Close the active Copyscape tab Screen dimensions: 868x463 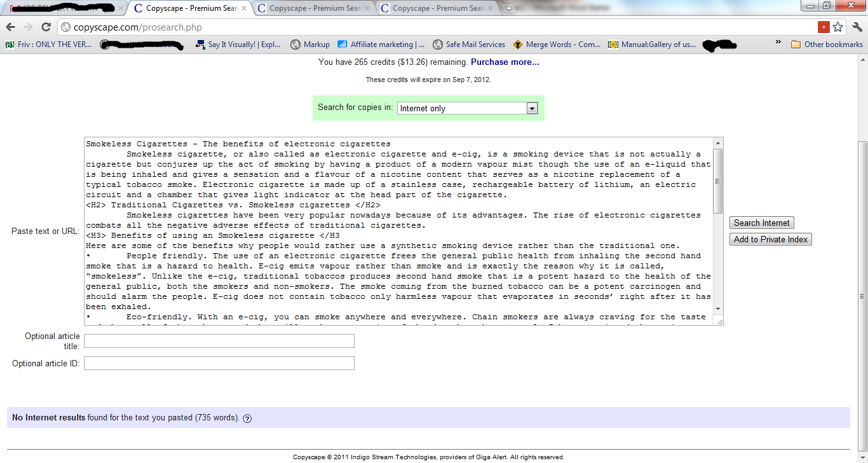pos(244,8)
